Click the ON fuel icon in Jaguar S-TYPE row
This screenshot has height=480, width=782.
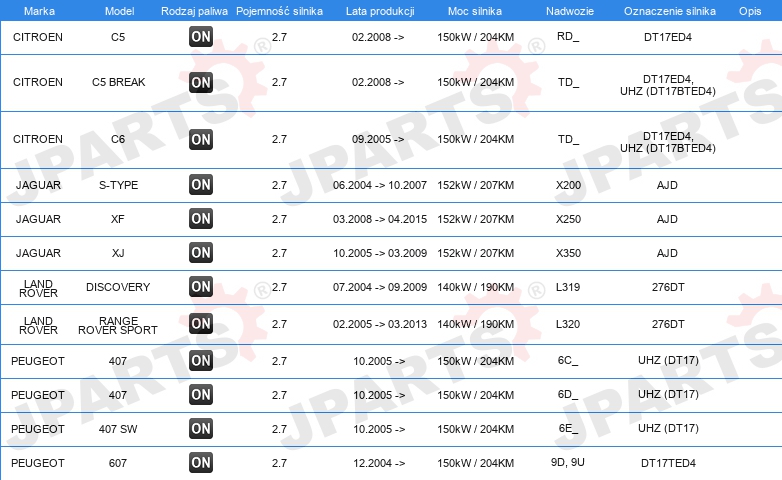click(x=201, y=185)
